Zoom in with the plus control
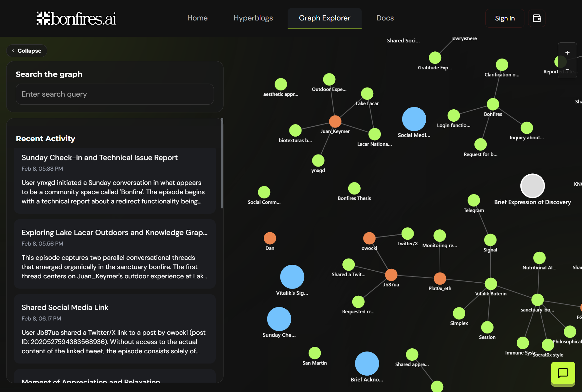This screenshot has height=392, width=582. point(567,53)
